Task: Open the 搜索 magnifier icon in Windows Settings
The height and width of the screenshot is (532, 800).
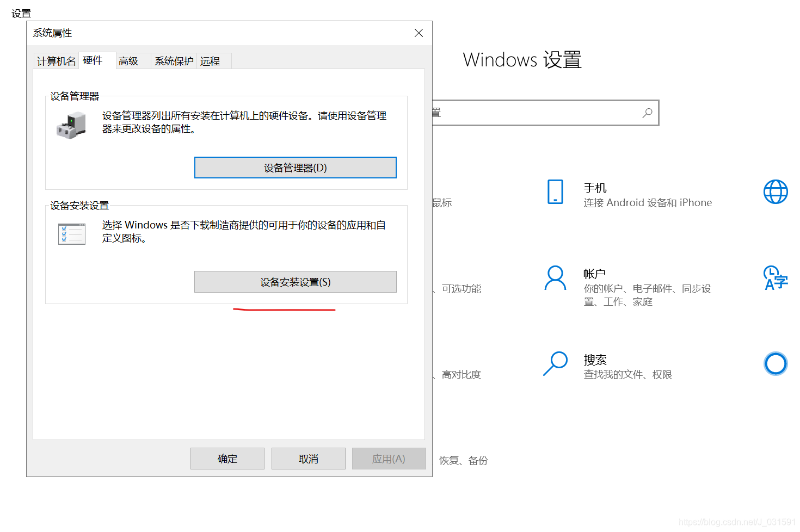Action: click(555, 363)
